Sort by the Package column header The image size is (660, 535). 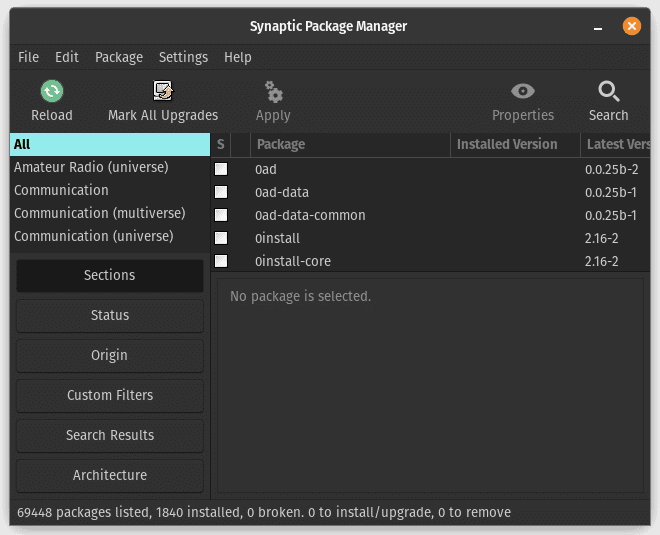350,144
